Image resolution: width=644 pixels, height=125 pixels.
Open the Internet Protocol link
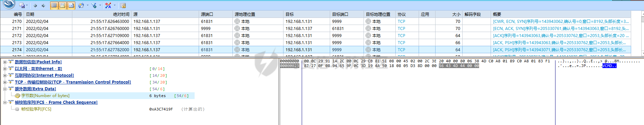point(44,75)
